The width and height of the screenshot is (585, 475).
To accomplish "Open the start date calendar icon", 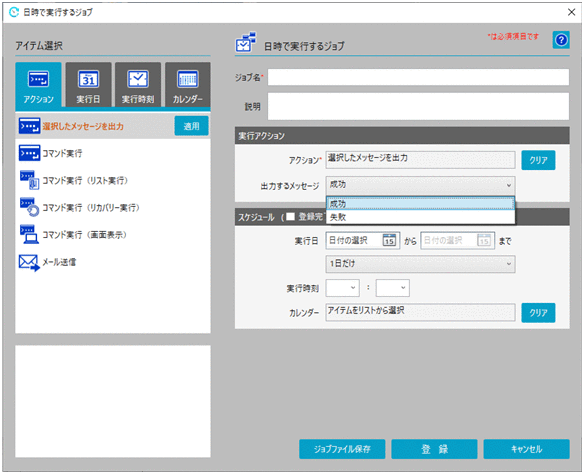I will 389,241.
